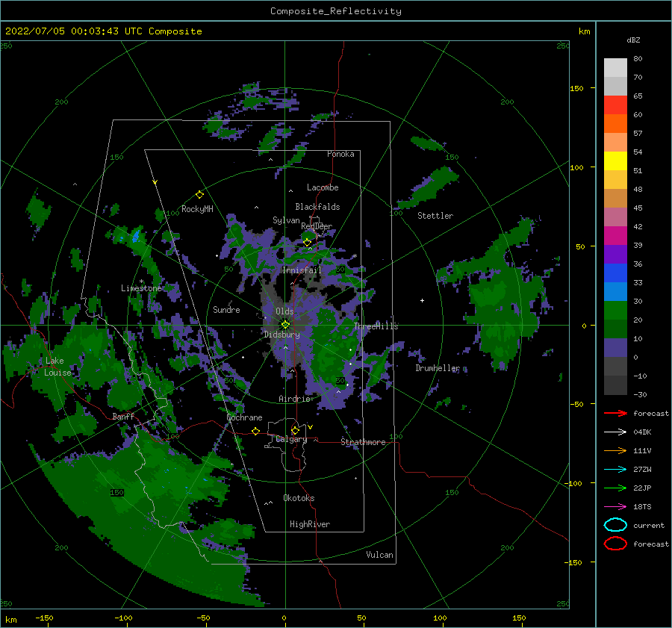Pick the magenta swatch between 42 and 39
The height and width of the screenshot is (628, 672).
coord(615,236)
